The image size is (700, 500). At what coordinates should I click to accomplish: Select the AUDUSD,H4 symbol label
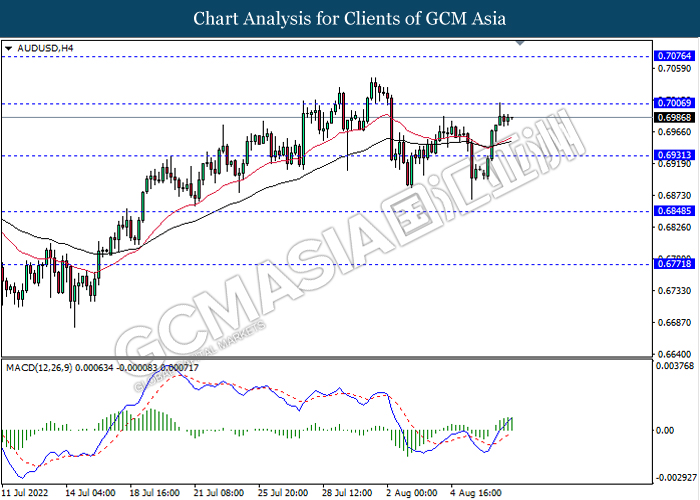click(x=45, y=48)
